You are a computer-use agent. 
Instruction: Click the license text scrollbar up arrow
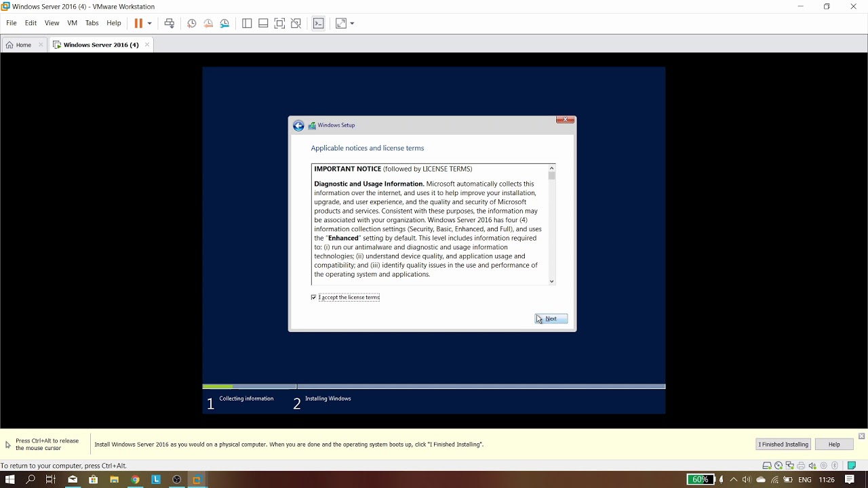(x=551, y=168)
